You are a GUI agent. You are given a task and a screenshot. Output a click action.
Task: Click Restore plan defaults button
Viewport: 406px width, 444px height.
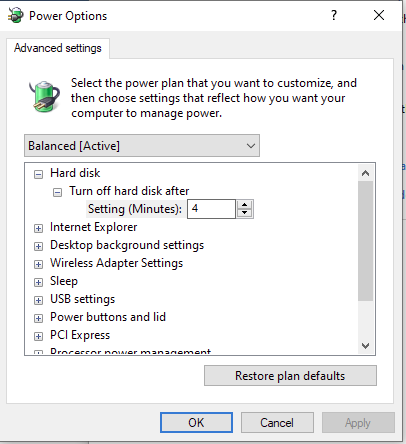click(x=290, y=376)
